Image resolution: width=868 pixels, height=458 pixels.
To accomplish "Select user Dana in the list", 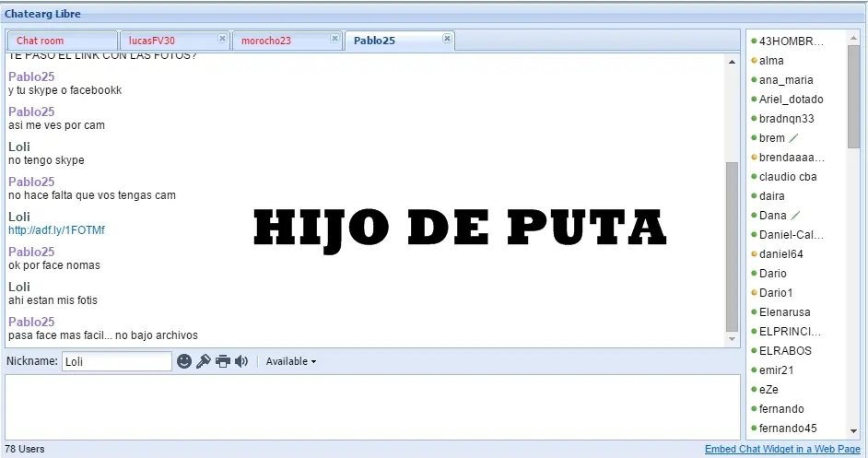I will pyautogui.click(x=773, y=216).
